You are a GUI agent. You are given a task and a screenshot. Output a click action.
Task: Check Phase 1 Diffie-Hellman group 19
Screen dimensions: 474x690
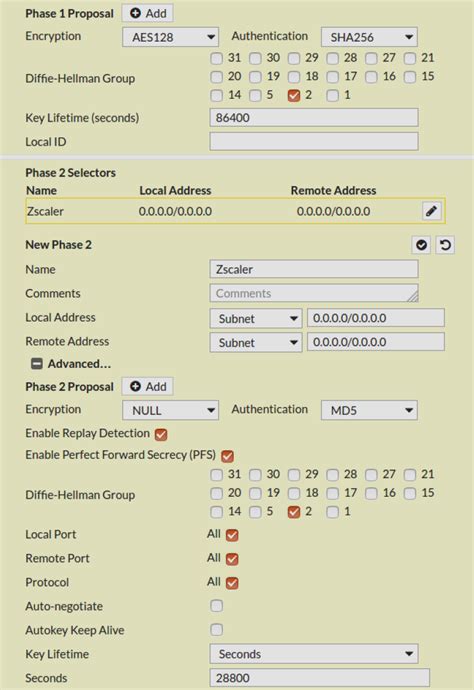coord(255,77)
